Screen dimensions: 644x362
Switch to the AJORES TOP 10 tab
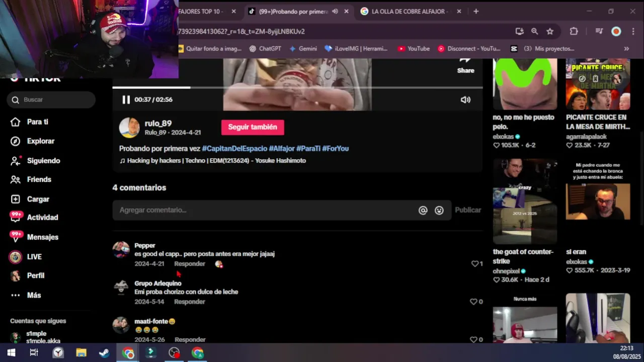200,11
